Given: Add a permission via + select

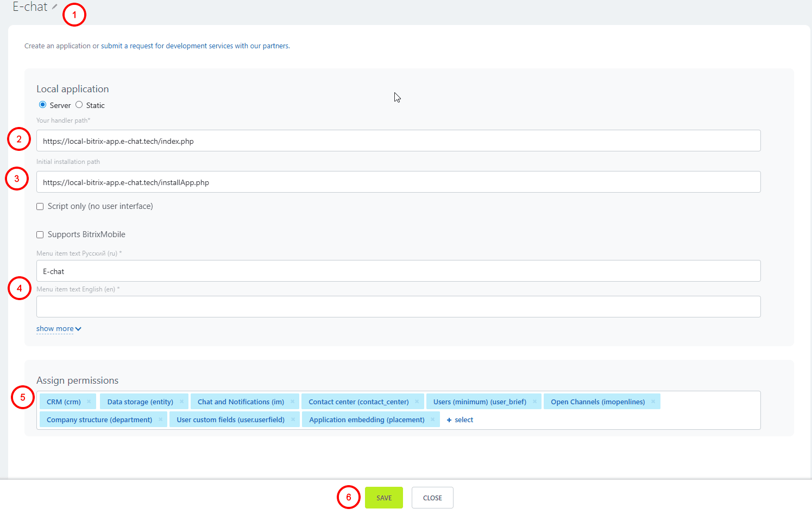Looking at the screenshot, I should [459, 420].
